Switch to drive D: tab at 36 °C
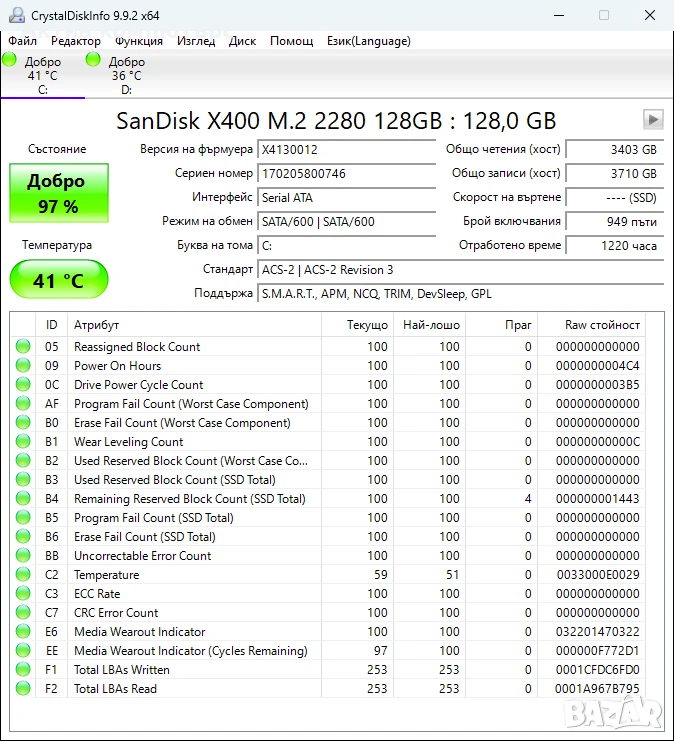Viewport: 674px width, 741px height. [x=126, y=75]
